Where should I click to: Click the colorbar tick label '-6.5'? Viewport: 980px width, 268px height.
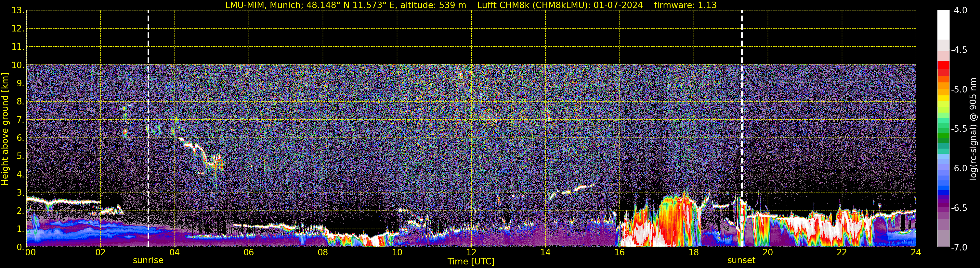tap(959, 208)
